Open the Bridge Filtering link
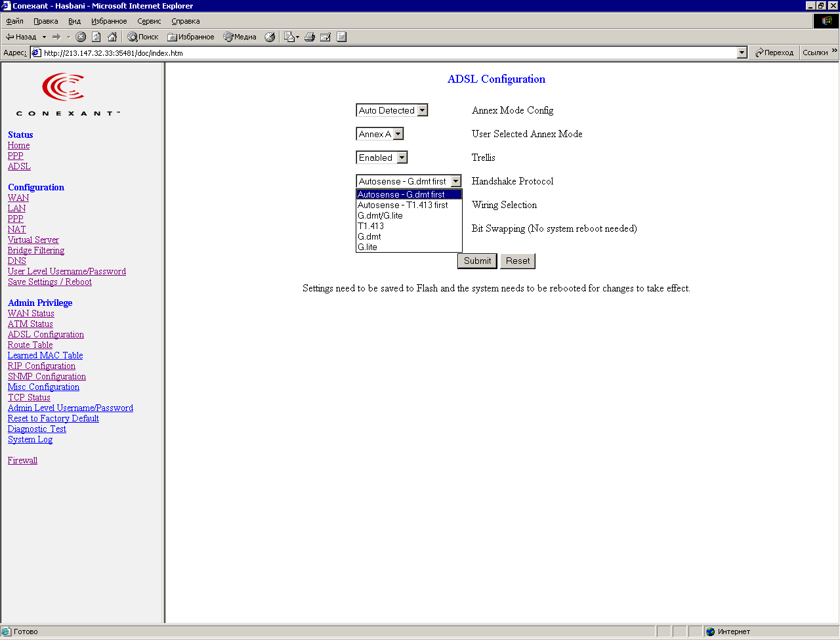This screenshot has height=640, width=840. pyautogui.click(x=36, y=250)
